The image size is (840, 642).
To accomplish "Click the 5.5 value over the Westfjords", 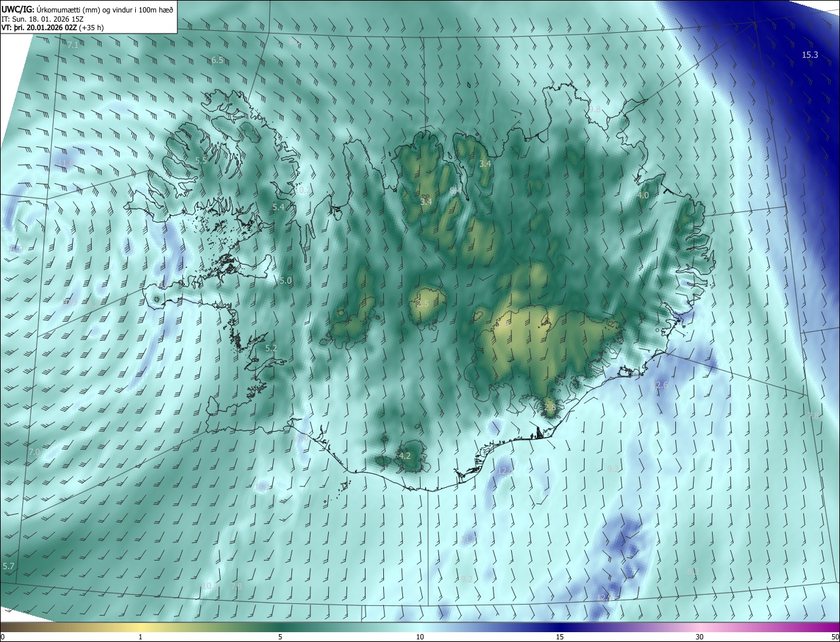I will pos(201,160).
